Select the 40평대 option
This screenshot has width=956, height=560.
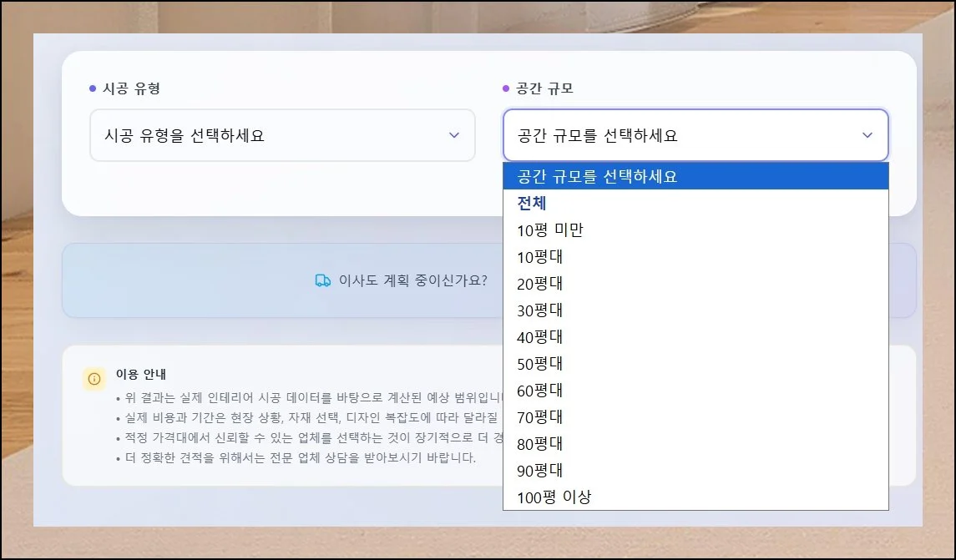coord(695,337)
